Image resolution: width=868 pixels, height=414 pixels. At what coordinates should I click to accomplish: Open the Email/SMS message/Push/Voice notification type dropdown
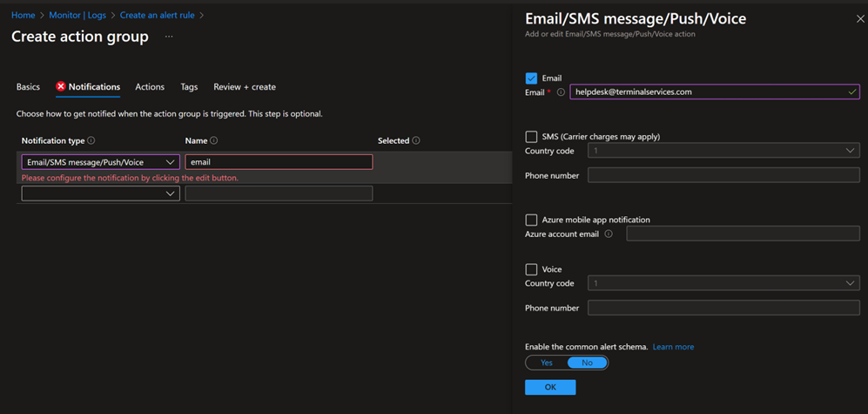[101, 162]
